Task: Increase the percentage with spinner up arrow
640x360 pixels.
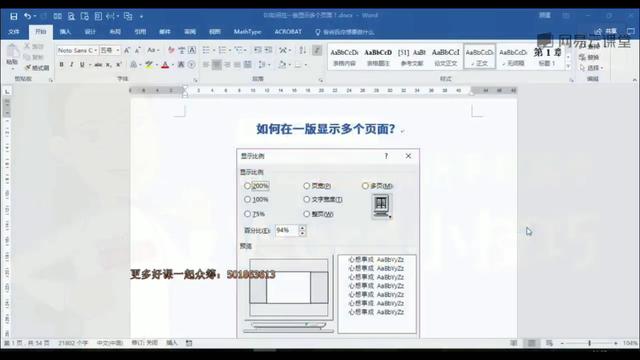Action: [302, 228]
